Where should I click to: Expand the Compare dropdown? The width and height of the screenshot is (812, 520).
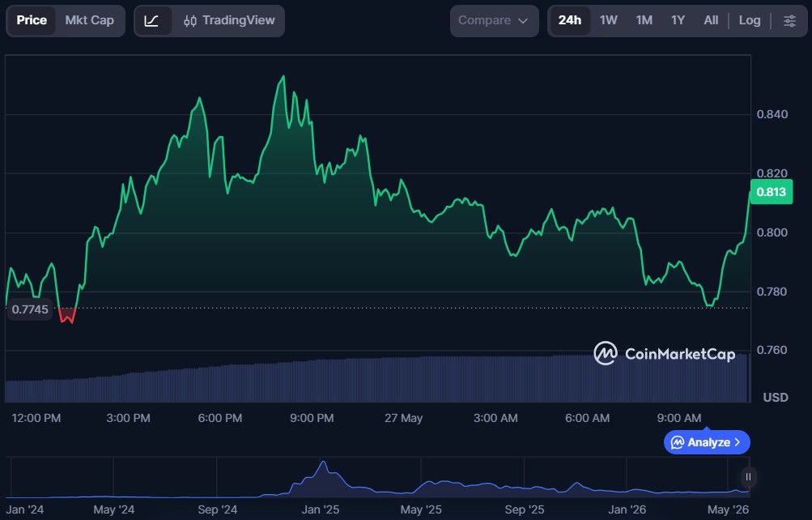(x=494, y=21)
